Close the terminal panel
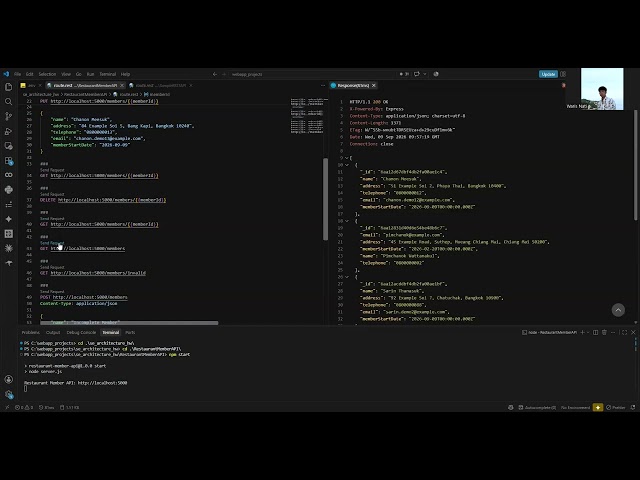640x480 pixels. pos(633,333)
